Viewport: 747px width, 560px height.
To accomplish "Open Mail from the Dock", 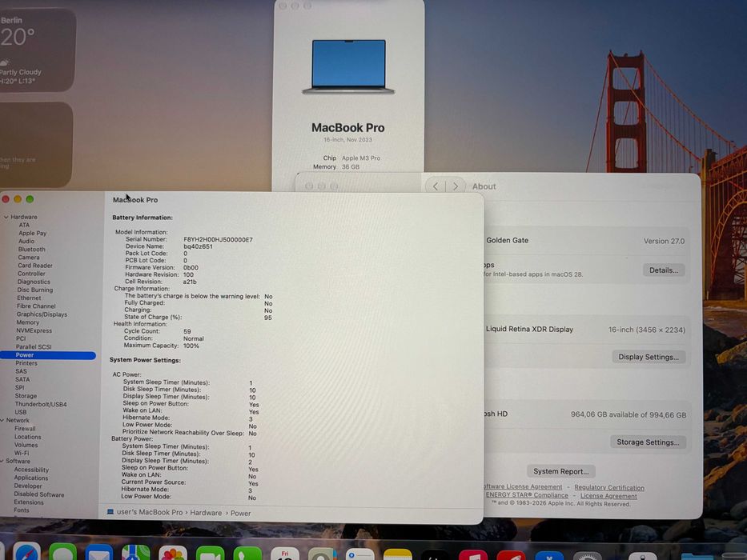I will [x=99, y=553].
